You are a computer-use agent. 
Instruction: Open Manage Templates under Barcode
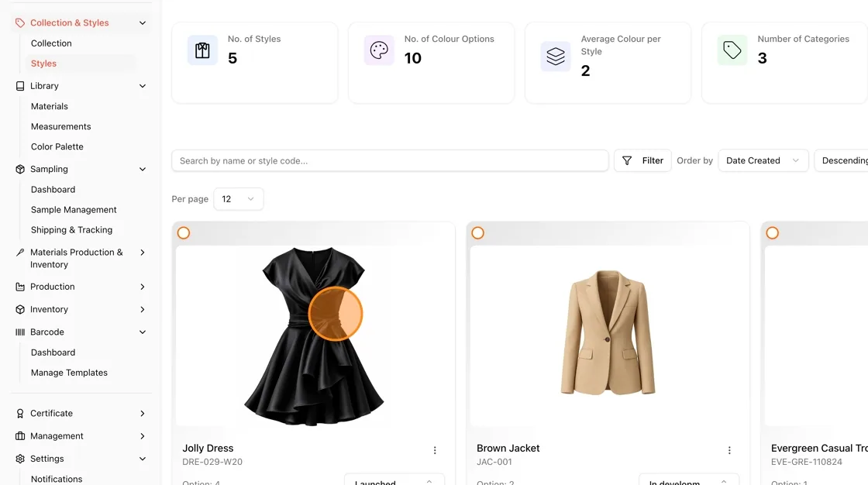click(69, 373)
